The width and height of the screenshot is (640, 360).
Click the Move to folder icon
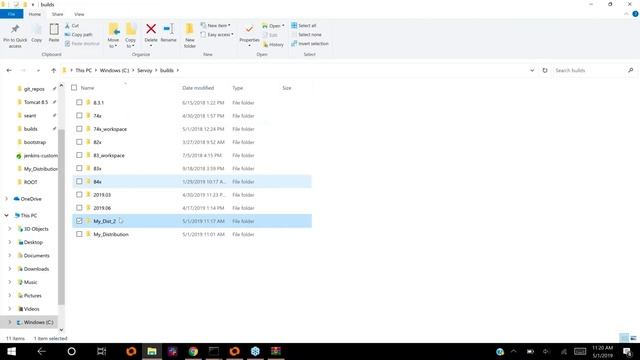(113, 29)
